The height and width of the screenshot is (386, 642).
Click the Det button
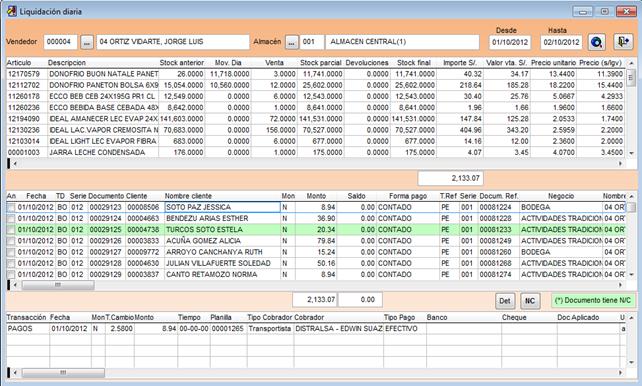[x=505, y=301]
